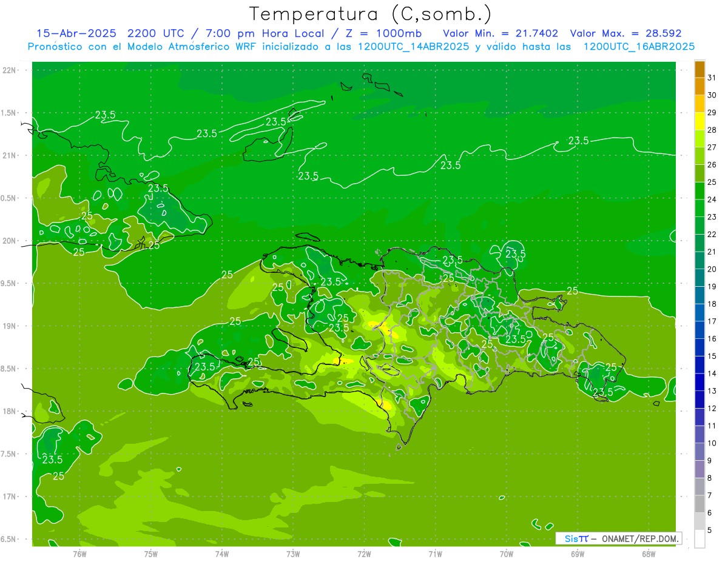Click the '28' legend scale value
The image size is (728, 562).
click(712, 130)
